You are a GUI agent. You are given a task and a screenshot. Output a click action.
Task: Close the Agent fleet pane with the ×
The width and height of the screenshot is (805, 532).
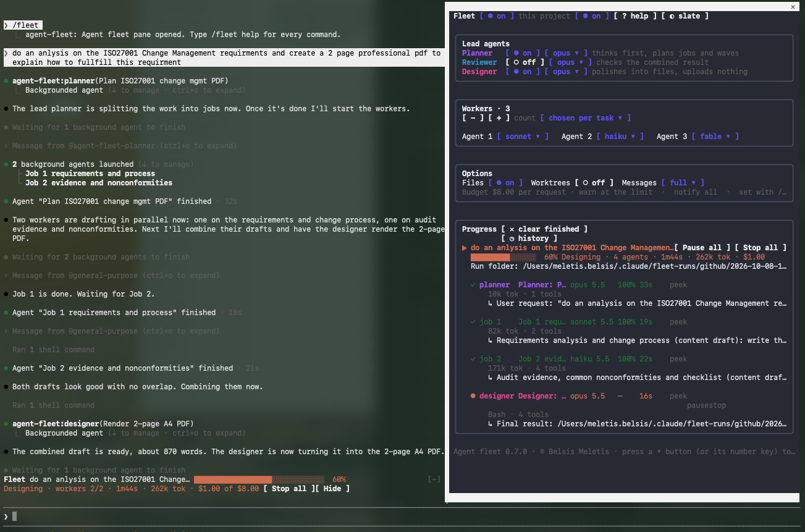point(793,7)
